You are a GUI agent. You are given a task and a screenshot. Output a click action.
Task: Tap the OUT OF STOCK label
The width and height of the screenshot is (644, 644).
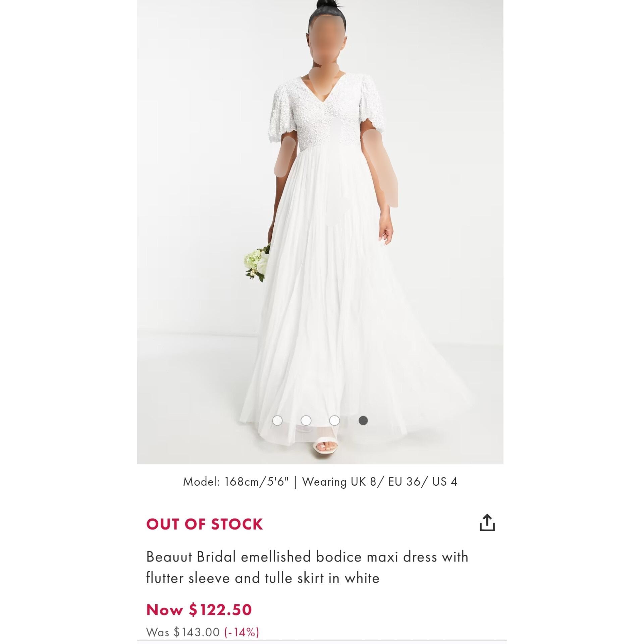coord(204,524)
